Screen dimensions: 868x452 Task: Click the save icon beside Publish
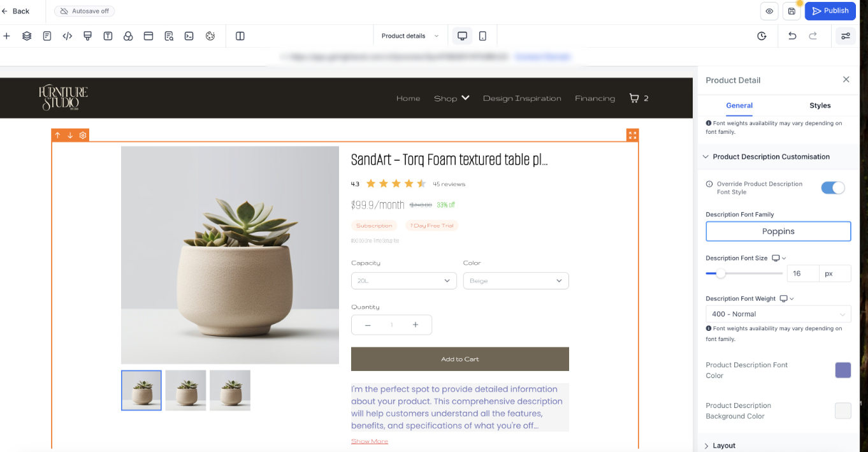click(792, 11)
